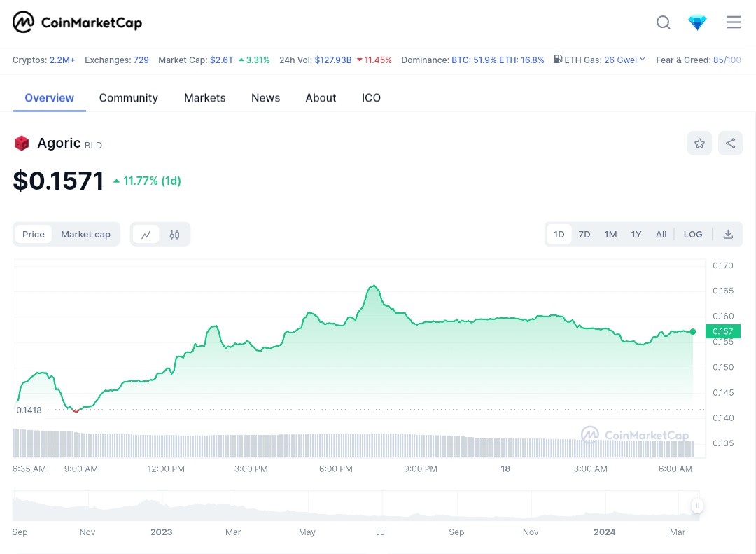
Task: Switch to candlestick chart icon
Action: click(174, 235)
